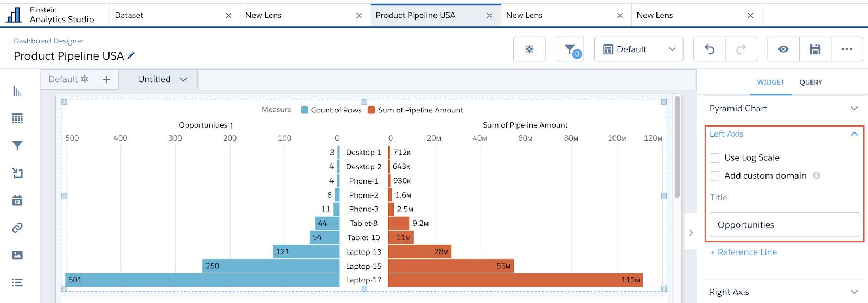
Task: Open the Einstein discovery star button
Action: tap(529, 49)
